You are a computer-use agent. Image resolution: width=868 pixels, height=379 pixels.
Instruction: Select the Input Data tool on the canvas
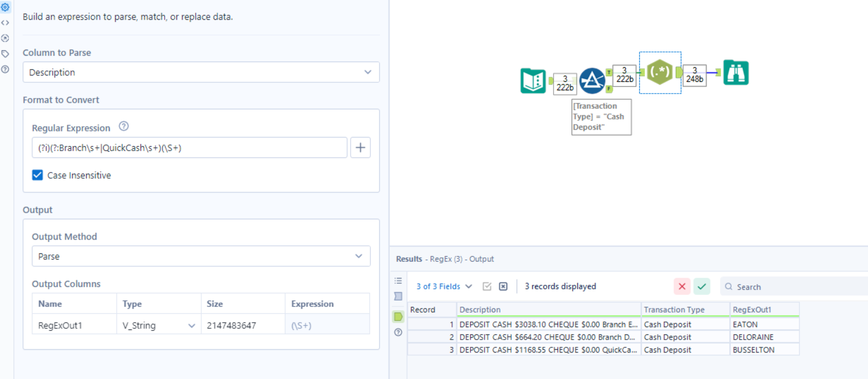point(533,81)
